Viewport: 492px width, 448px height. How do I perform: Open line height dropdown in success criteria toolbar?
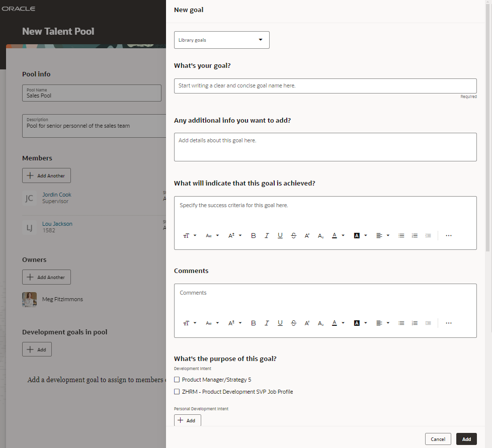pos(235,235)
